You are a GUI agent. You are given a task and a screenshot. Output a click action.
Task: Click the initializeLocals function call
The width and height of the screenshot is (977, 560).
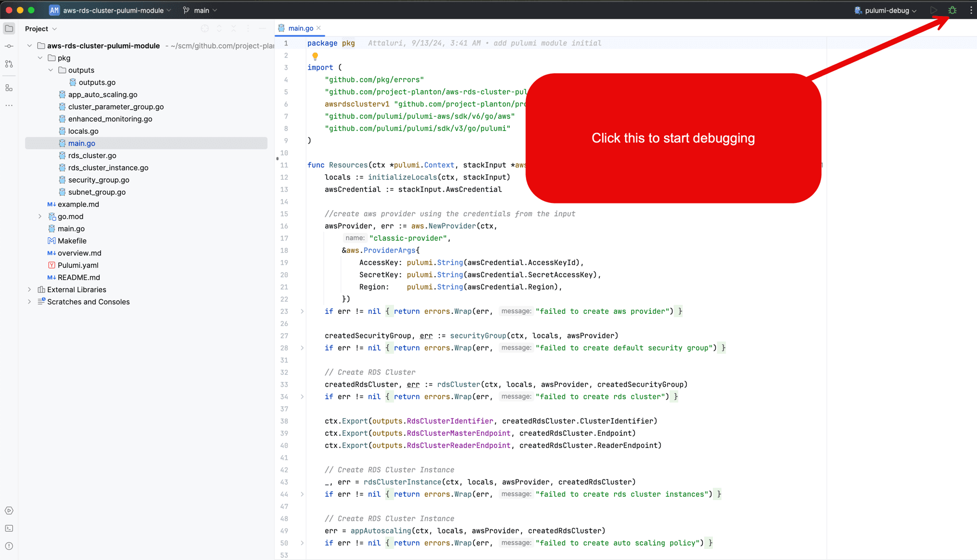pos(402,177)
